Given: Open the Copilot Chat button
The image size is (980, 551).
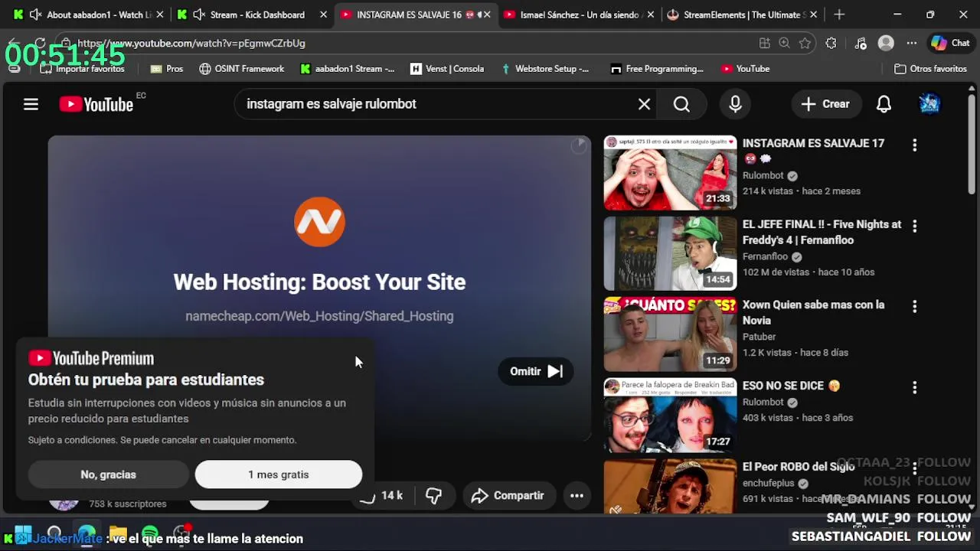Looking at the screenshot, I should [950, 44].
